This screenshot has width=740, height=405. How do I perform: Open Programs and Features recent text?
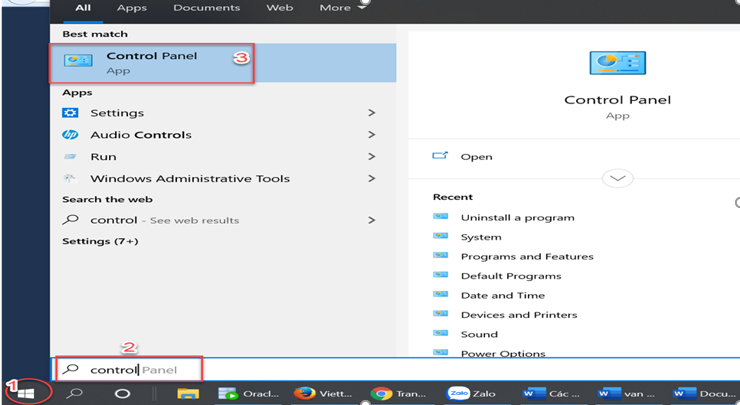527,256
